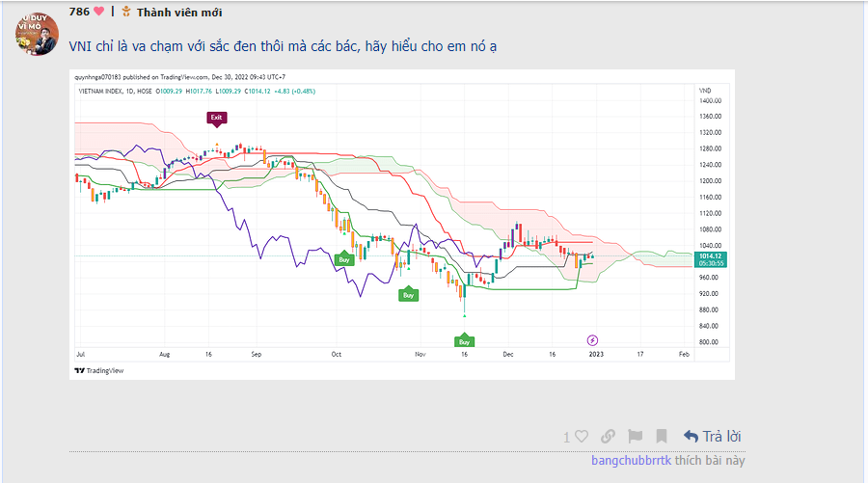This screenshot has height=483, width=868.
Task: Like this post with the heart icon
Action: [x=582, y=437]
